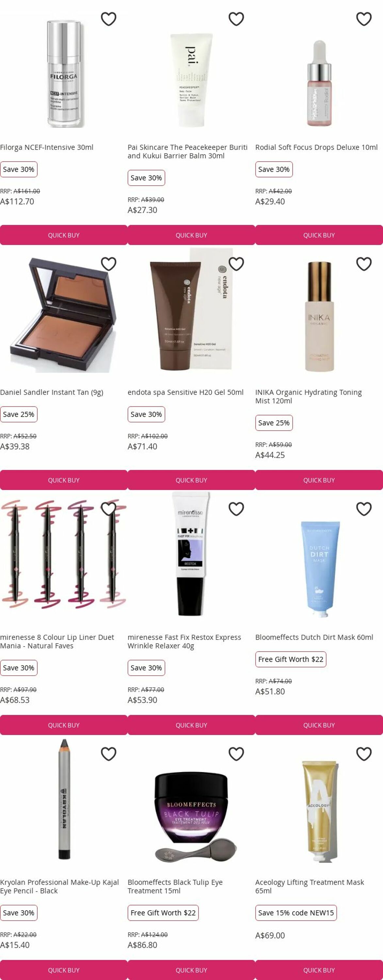Viewport: 383px width, 980px height.
Task: View Daniel Sandler Instant Tan product image
Action: pyautogui.click(x=64, y=315)
